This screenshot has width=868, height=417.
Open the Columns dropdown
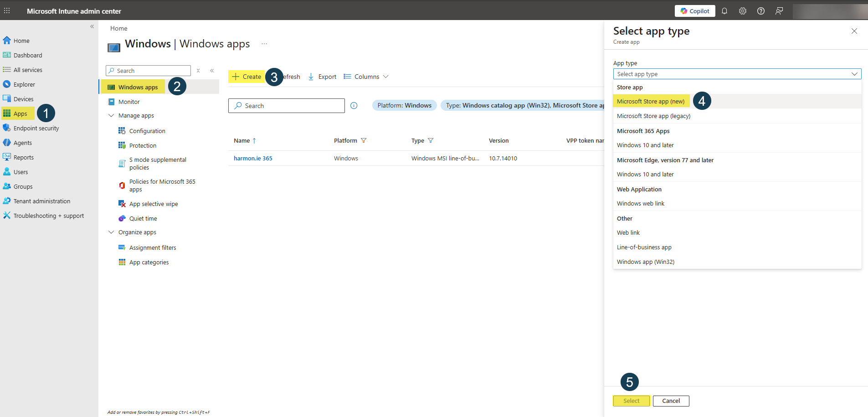pyautogui.click(x=366, y=77)
